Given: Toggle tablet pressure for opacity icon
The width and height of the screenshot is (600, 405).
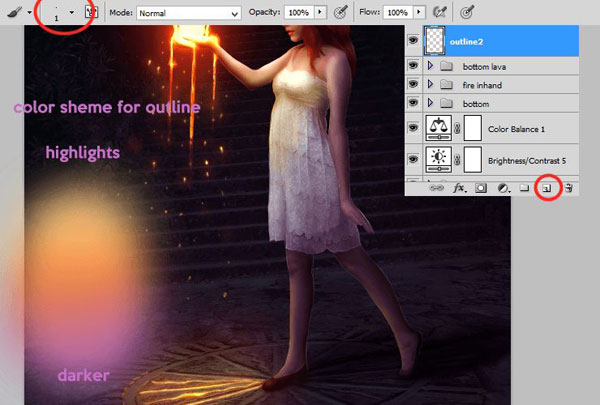Looking at the screenshot, I should coord(341,13).
